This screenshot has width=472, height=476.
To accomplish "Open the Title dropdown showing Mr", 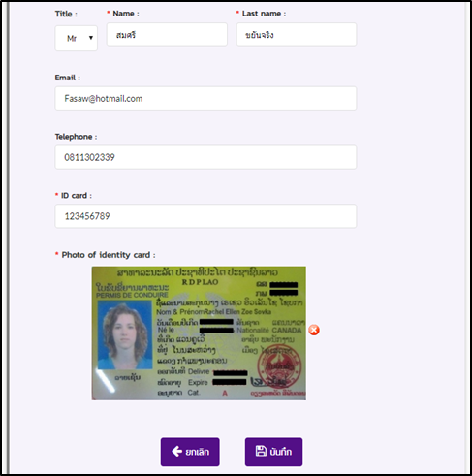I will tap(77, 38).
